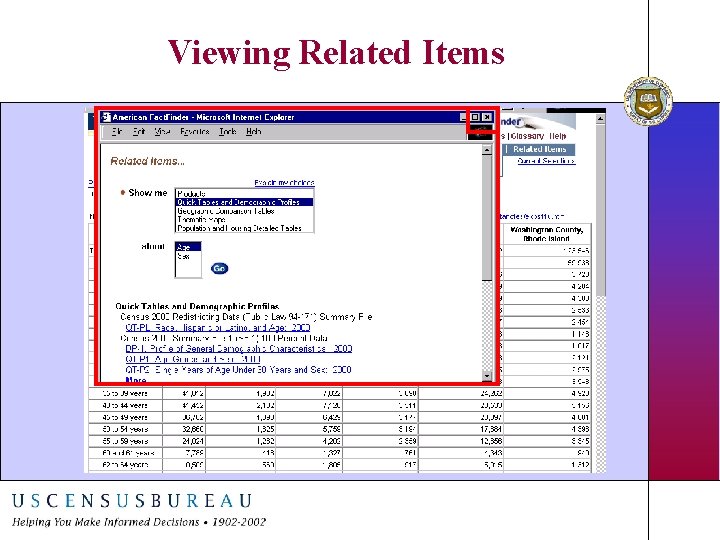This screenshot has width=720, height=540.
Task: Click the Washington County, Rhode Island column header
Action: click(546, 234)
